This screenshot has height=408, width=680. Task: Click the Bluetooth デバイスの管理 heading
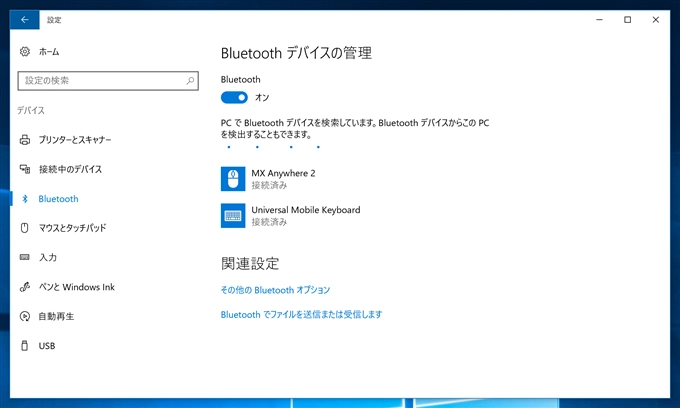(296, 53)
